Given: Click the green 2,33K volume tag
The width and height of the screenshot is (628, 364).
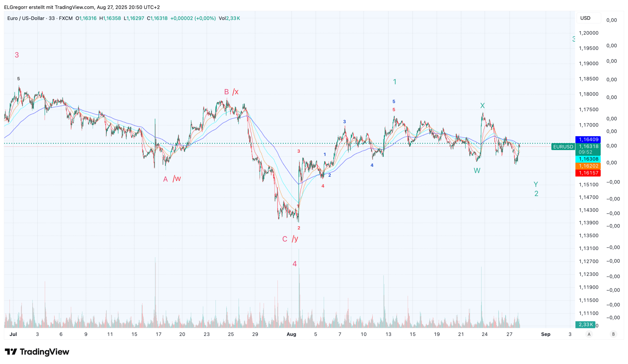Looking at the screenshot, I should tap(586, 325).
